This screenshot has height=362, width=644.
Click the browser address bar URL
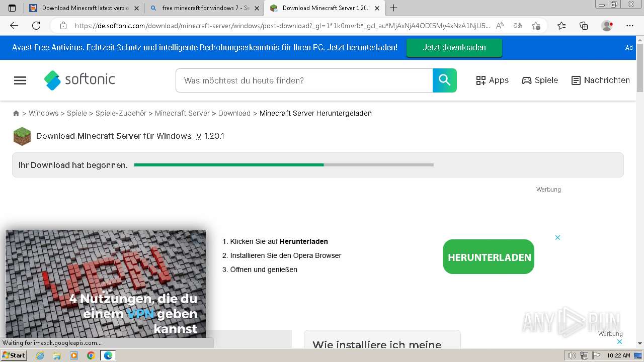pos(282,26)
